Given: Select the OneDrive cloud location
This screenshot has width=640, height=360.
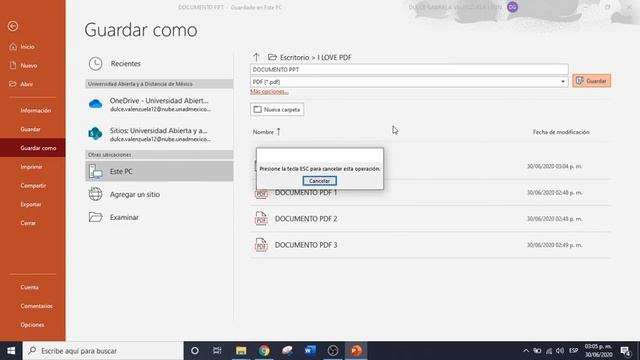Looking at the screenshot, I should [x=159, y=104].
